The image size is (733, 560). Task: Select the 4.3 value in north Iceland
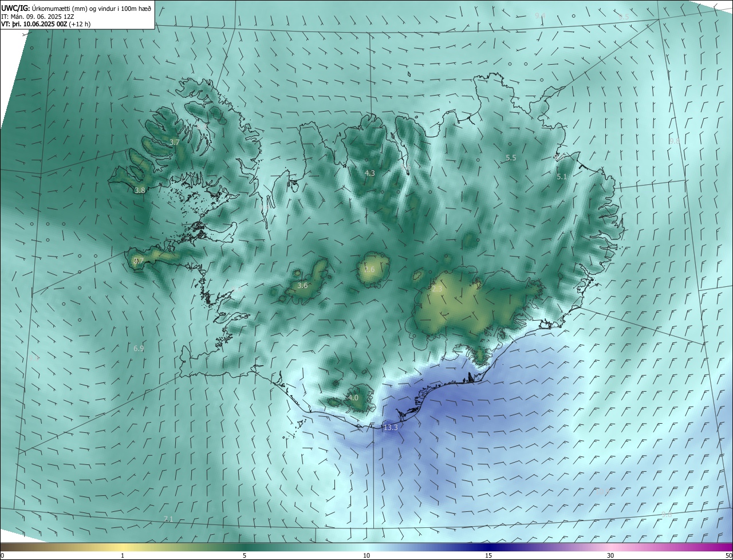pyautogui.click(x=369, y=173)
